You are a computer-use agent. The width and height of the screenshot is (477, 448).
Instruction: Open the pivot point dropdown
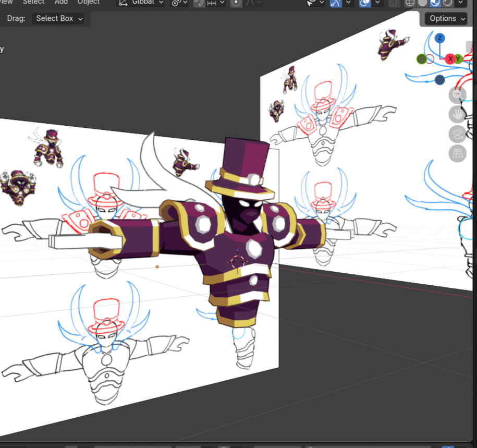(x=179, y=2)
